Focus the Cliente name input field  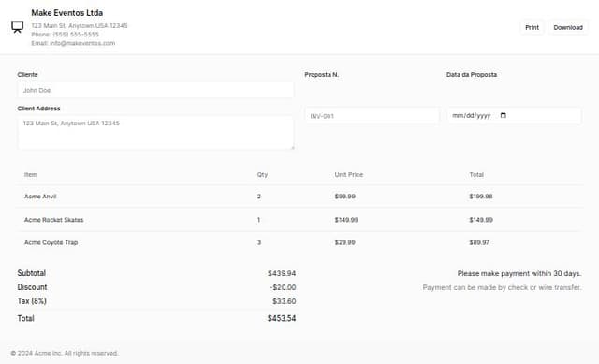(156, 90)
